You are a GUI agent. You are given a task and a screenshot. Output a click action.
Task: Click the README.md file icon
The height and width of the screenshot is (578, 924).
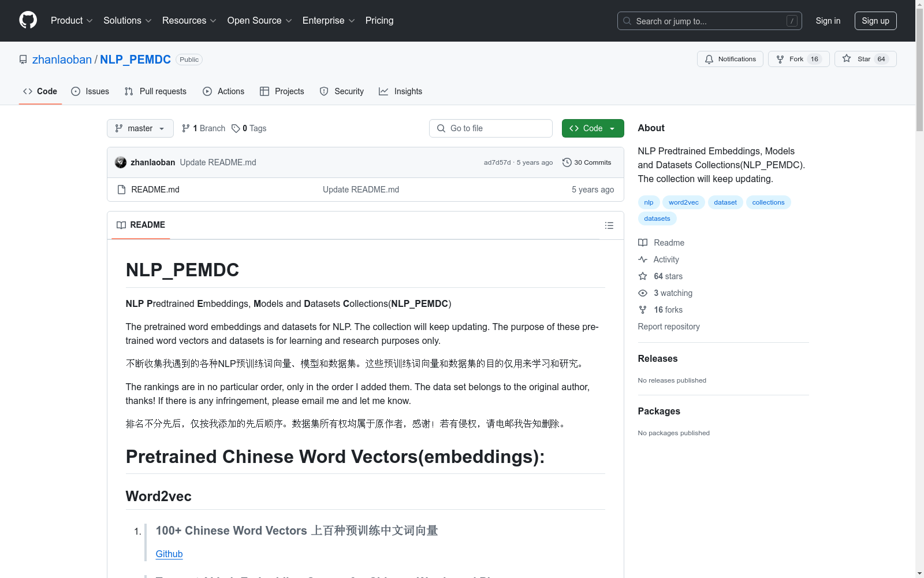pos(121,190)
